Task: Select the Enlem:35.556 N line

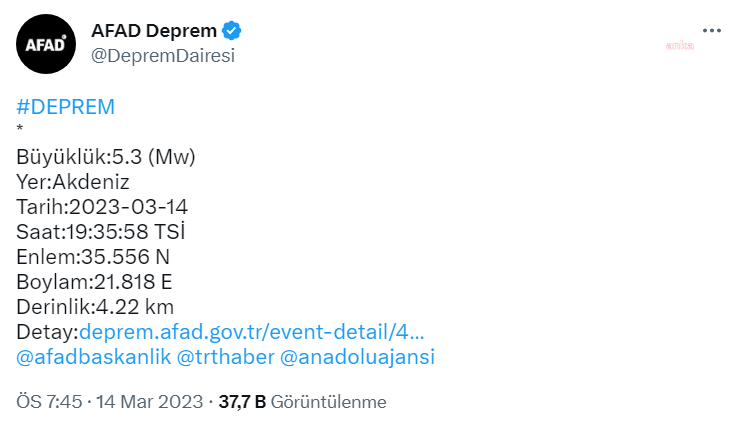Action: (93, 257)
